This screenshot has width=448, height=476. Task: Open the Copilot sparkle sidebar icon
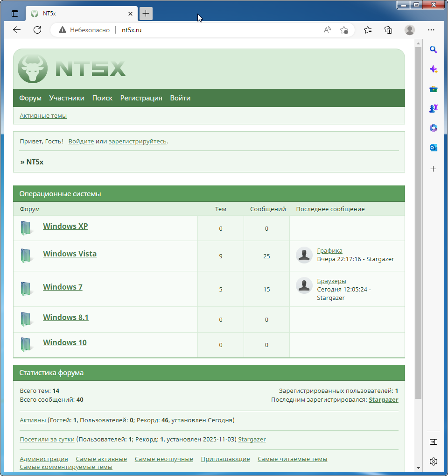click(x=433, y=69)
